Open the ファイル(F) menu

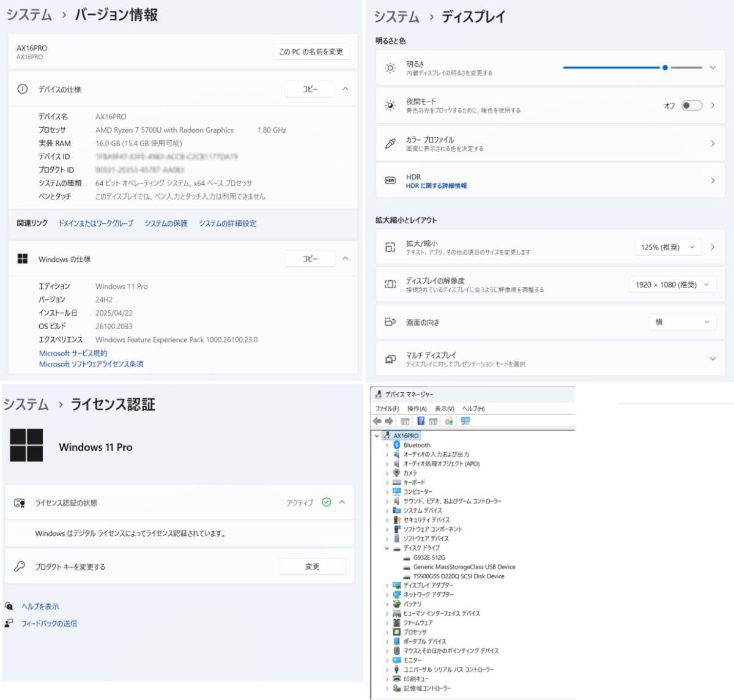387,409
